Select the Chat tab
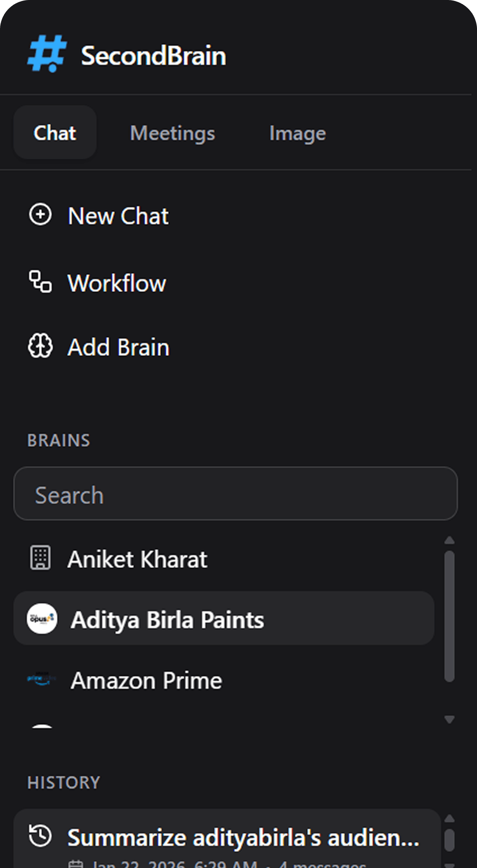The image size is (477, 868). 54,133
